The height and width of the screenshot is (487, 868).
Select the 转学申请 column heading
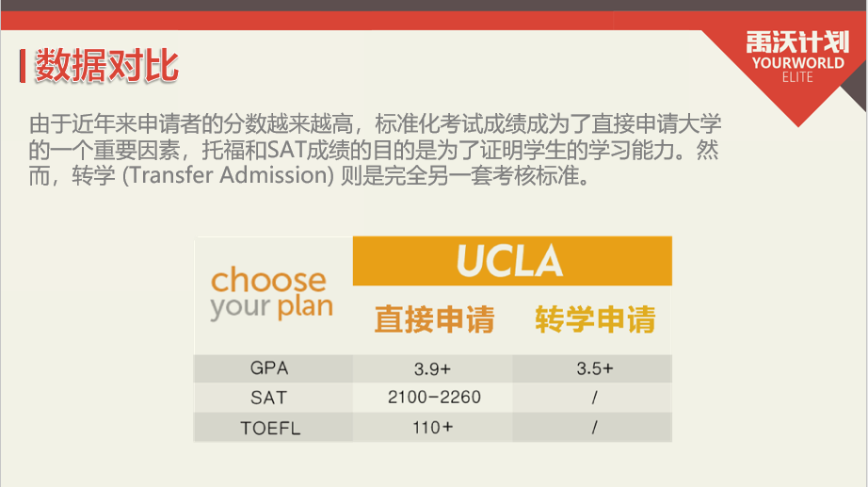tap(595, 319)
